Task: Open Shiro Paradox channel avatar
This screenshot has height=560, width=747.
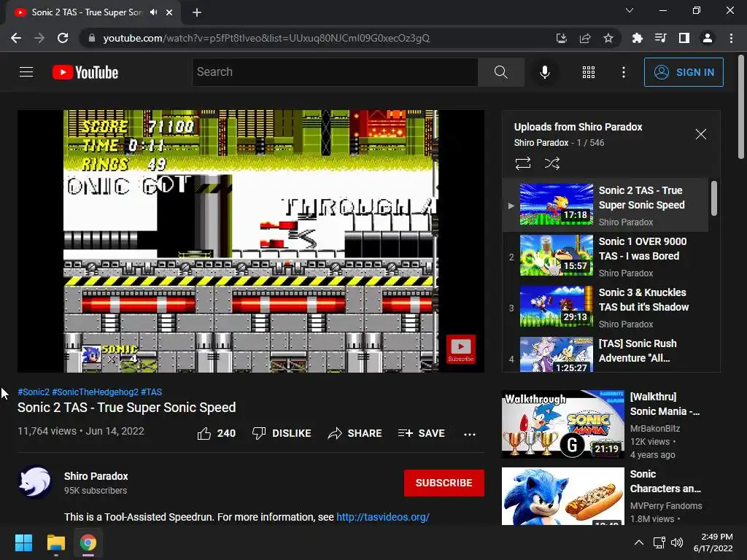Action: (x=35, y=482)
